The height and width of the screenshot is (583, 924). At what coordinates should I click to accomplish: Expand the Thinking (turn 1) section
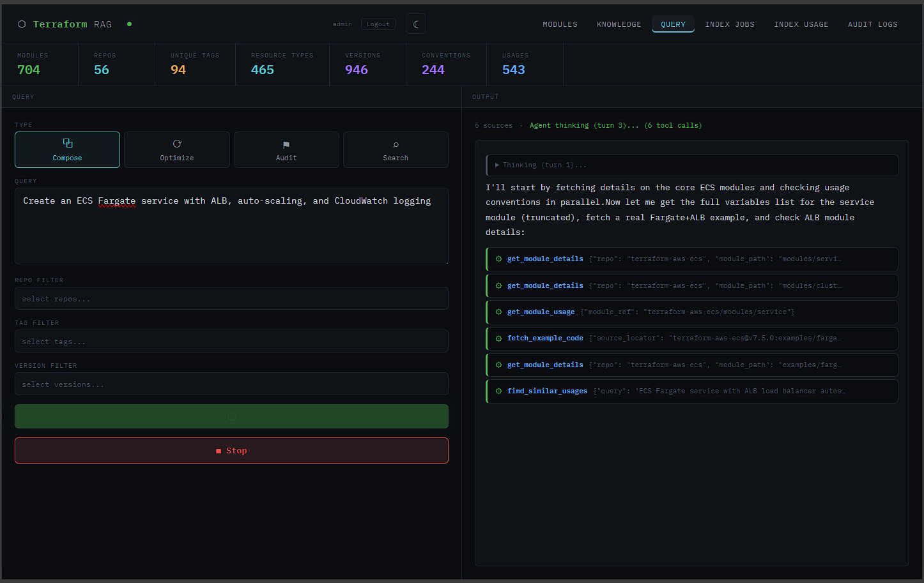(692, 165)
